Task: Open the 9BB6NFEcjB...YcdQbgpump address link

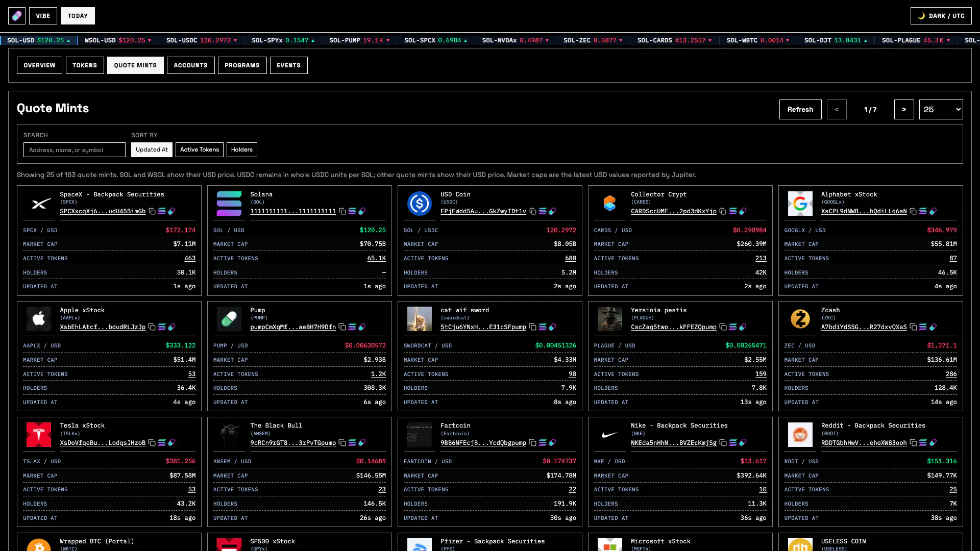Action: pos(483,443)
